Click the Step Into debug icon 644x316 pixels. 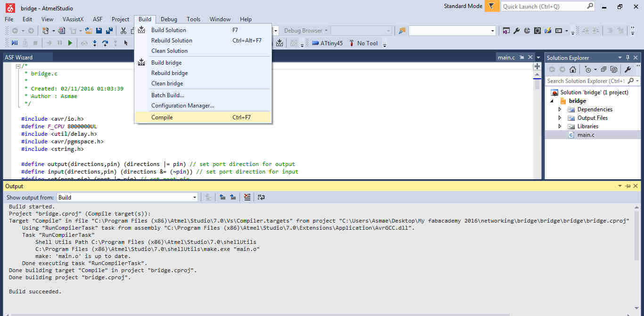click(95, 43)
